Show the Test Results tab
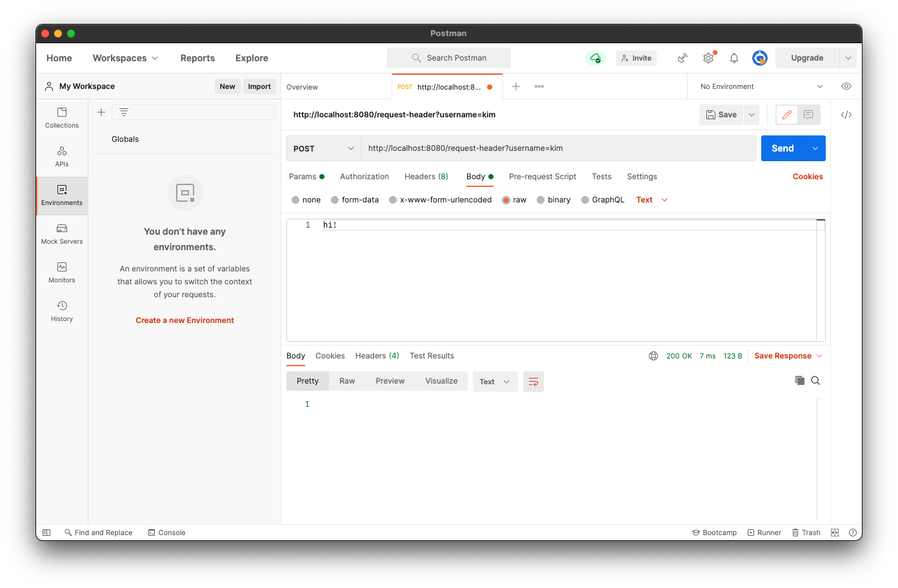898x588 pixels. pos(432,356)
